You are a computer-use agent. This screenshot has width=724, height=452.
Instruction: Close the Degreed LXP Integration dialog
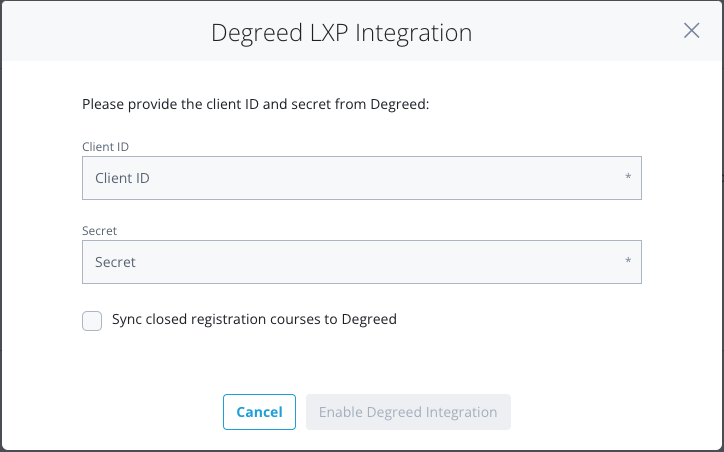click(x=691, y=31)
